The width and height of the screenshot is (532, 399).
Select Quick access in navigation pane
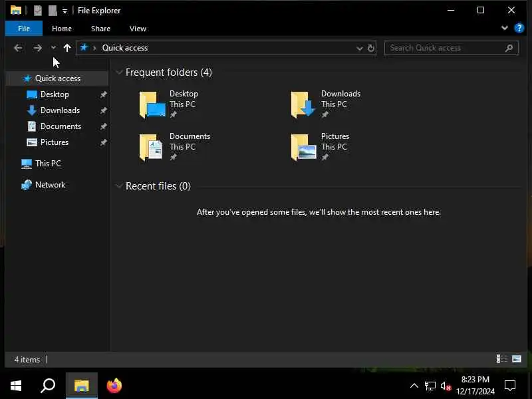point(58,78)
